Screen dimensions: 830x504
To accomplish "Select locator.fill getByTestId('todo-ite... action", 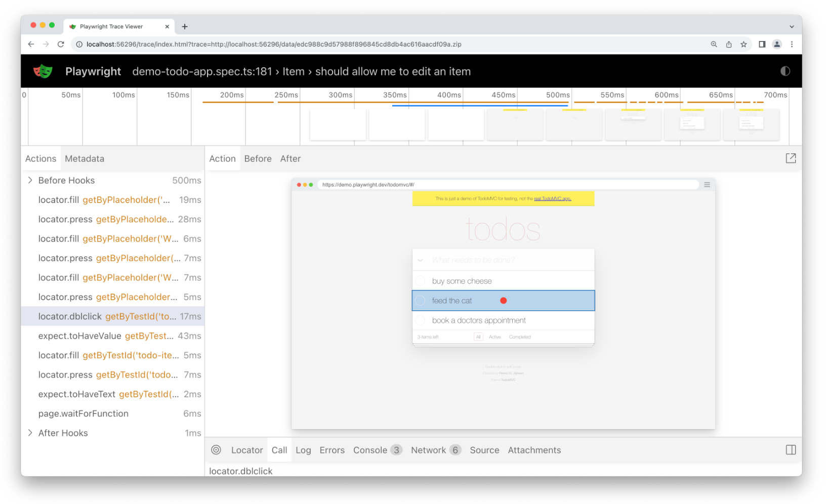I will coord(113,355).
